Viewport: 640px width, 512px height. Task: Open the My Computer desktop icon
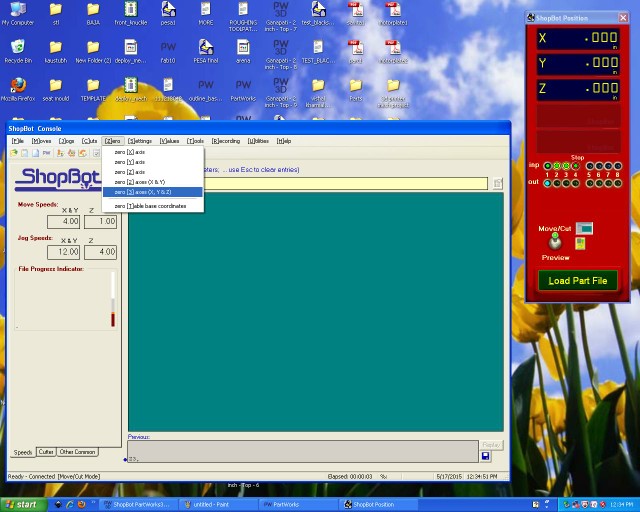tap(18, 14)
